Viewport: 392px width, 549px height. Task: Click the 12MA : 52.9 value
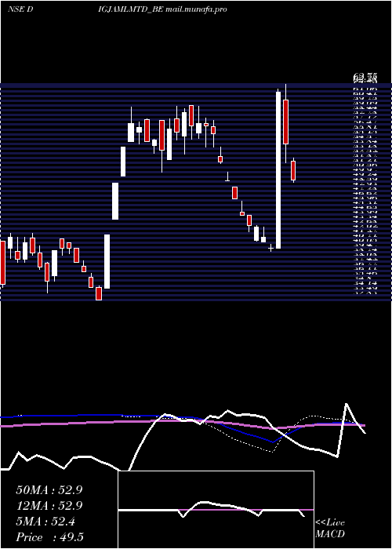coord(49,506)
